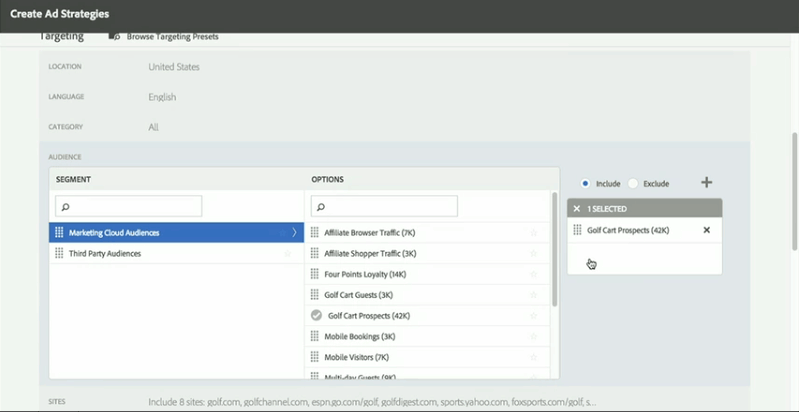
Task: Choose Mobile Visitors (7K) option
Action: 427,358
